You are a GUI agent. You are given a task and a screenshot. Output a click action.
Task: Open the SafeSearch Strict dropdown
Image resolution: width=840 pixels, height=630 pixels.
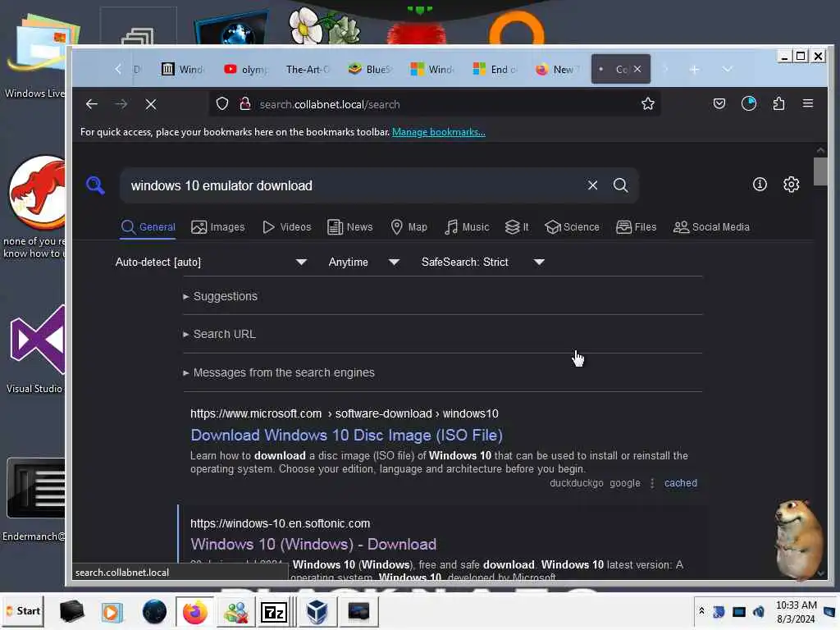(x=482, y=262)
